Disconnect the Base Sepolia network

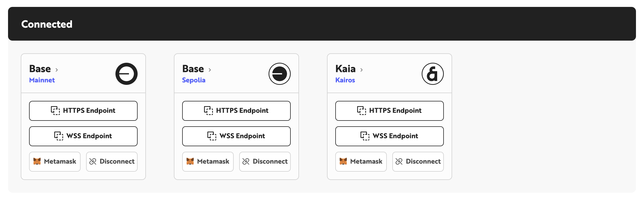coord(265,162)
